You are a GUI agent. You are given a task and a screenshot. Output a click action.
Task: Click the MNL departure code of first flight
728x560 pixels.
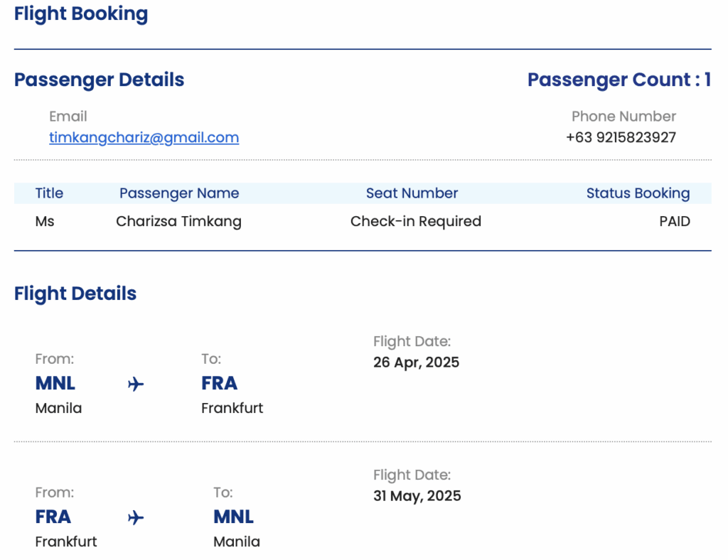tap(55, 383)
